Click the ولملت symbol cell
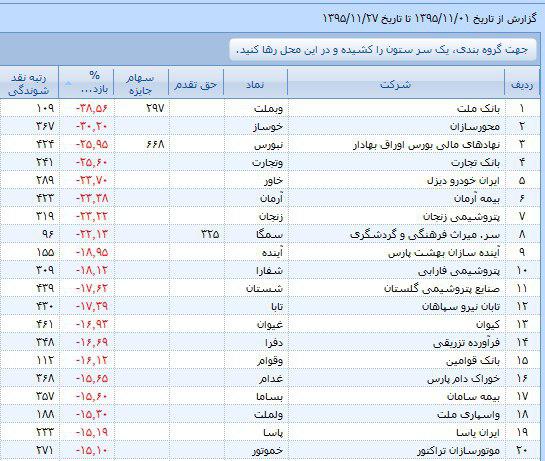 [257, 414]
